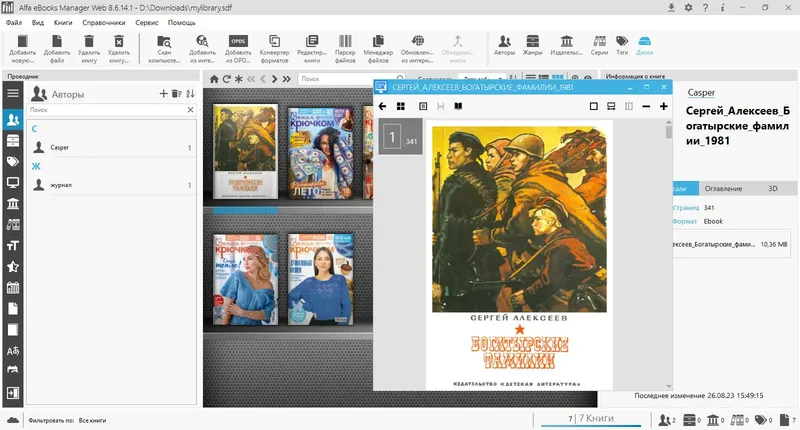Open the 'Справочники' menu
Image resolution: width=800 pixels, height=430 pixels.
[x=104, y=23]
